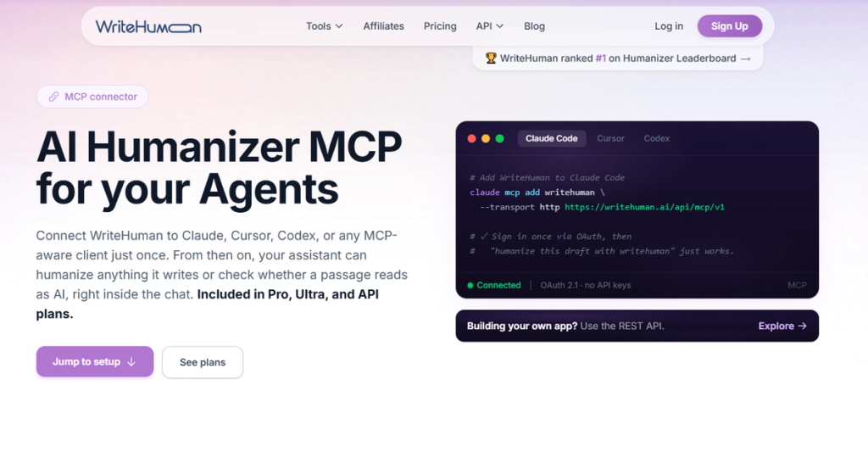Click the 'OAuth 2.1 · no API keys' text

click(586, 285)
